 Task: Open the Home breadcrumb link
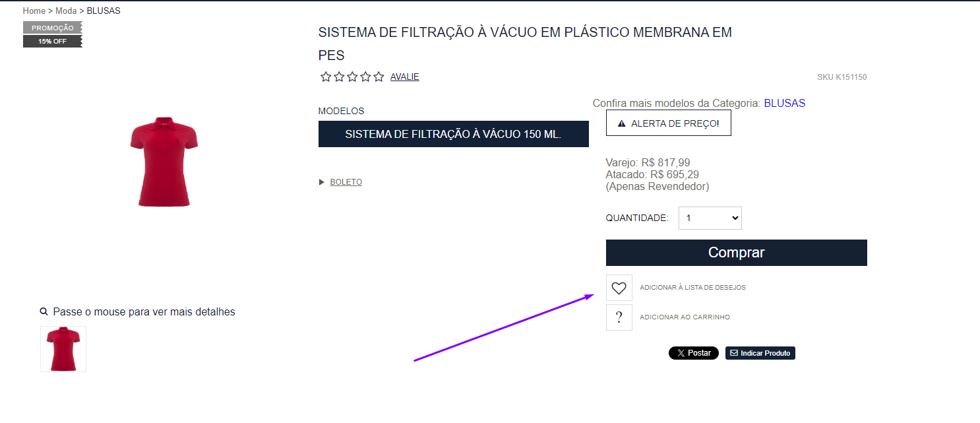click(x=34, y=11)
